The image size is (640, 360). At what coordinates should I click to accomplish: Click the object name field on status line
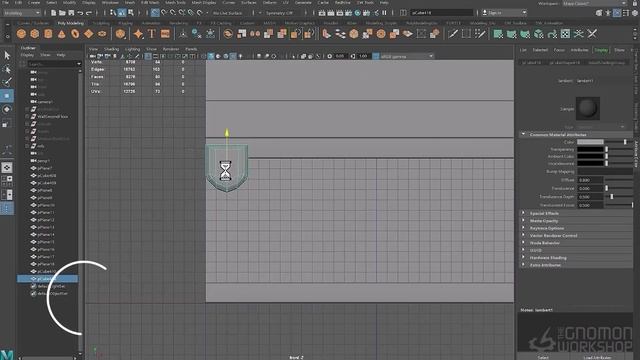tap(442, 13)
